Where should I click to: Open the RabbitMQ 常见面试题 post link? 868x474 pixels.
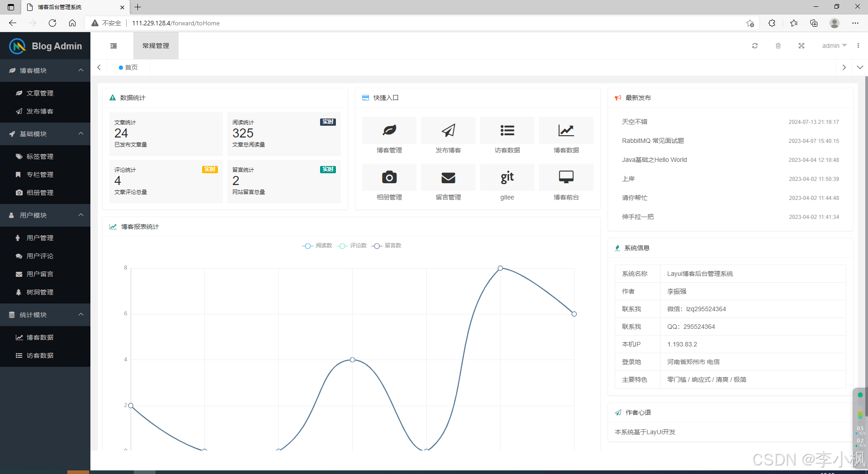653,141
